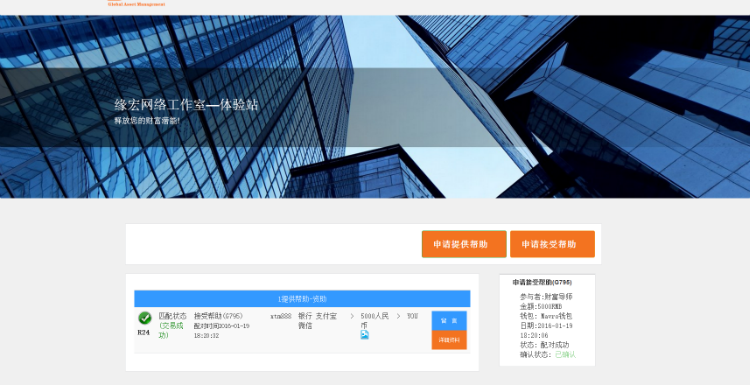Click the 匹配状态 label
Screen dimensions: 750x385
(x=173, y=316)
